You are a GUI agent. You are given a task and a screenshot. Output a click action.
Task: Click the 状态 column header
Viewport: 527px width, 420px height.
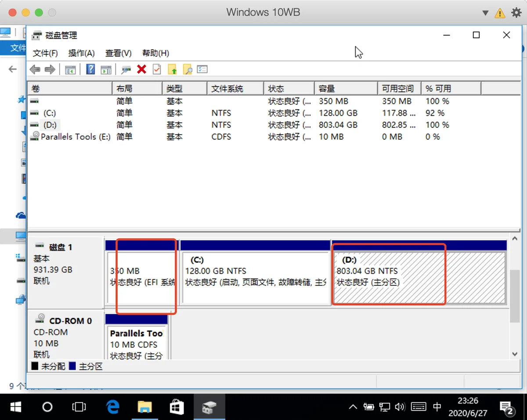tap(289, 89)
